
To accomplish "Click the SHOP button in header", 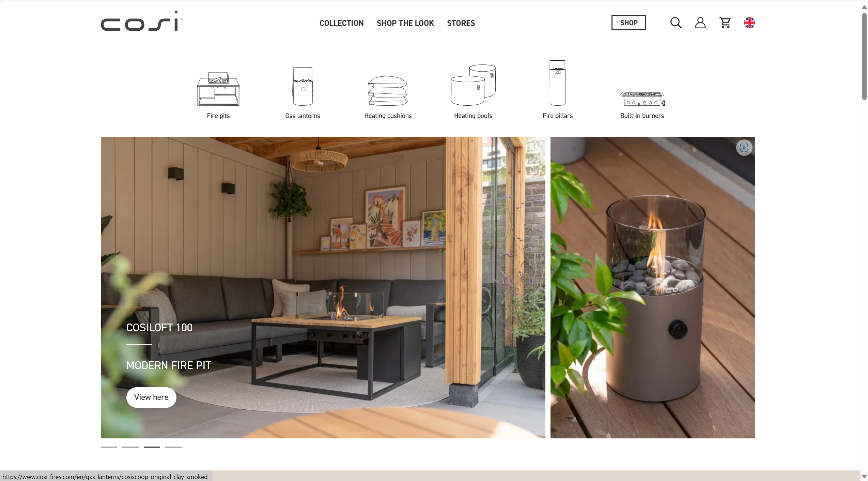I will coord(629,22).
